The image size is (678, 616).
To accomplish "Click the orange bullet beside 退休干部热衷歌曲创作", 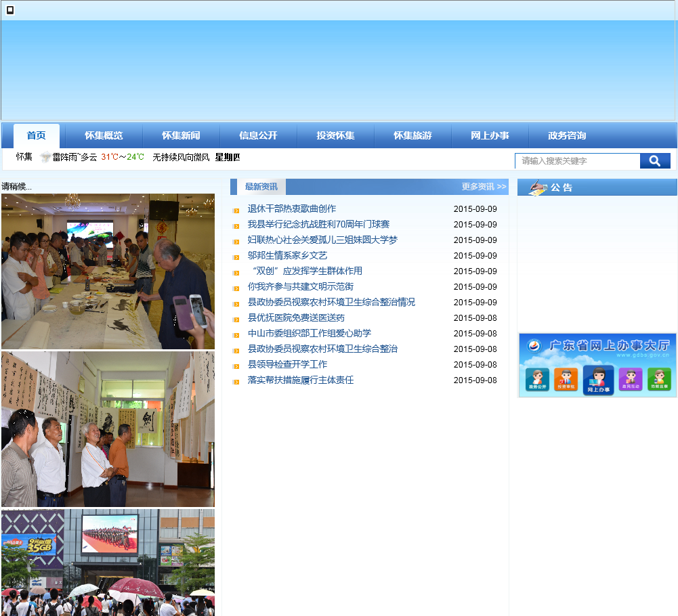I will pos(236,211).
